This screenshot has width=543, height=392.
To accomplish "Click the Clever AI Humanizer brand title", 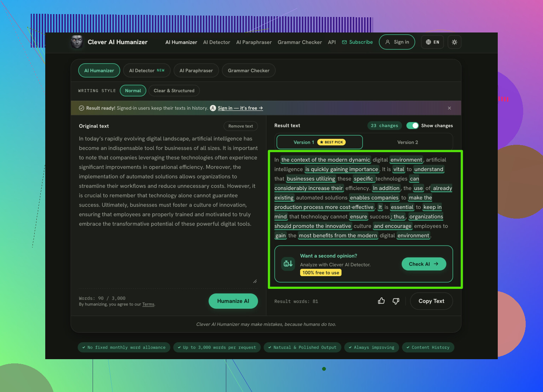I will click(x=118, y=42).
